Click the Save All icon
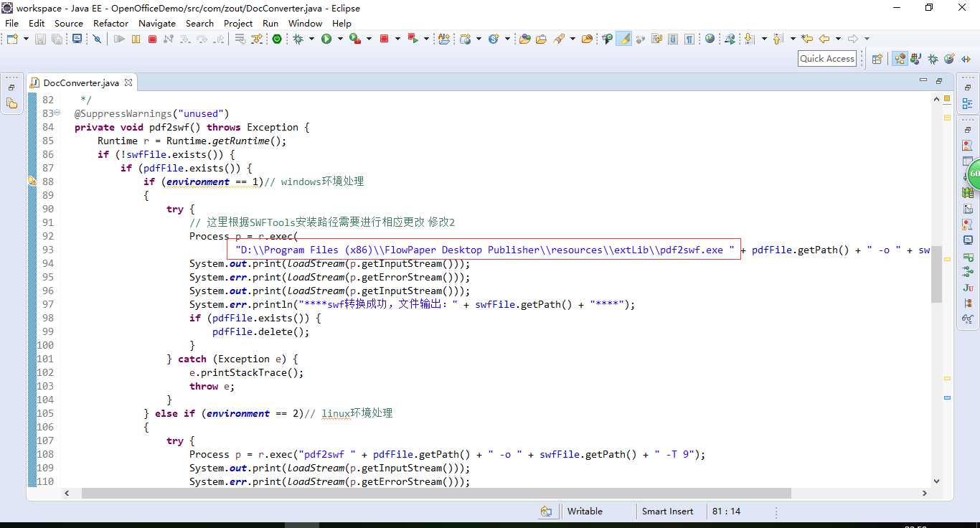Image resolution: width=980 pixels, height=528 pixels. pos(57,39)
